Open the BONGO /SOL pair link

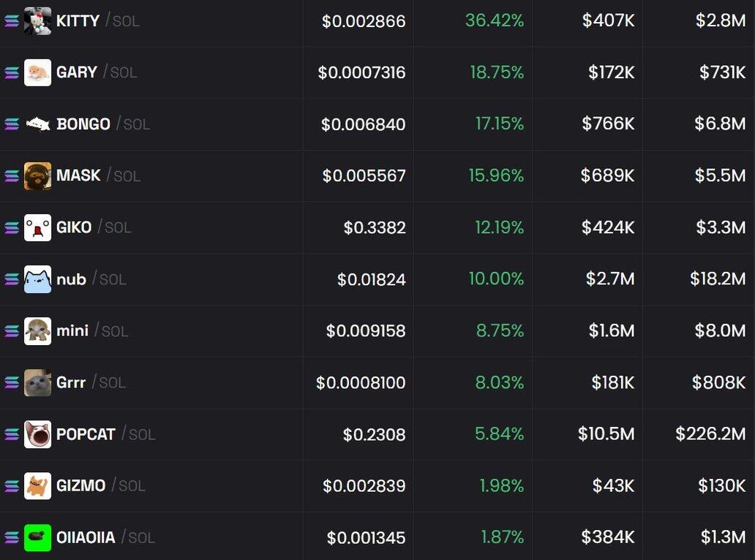click(103, 124)
